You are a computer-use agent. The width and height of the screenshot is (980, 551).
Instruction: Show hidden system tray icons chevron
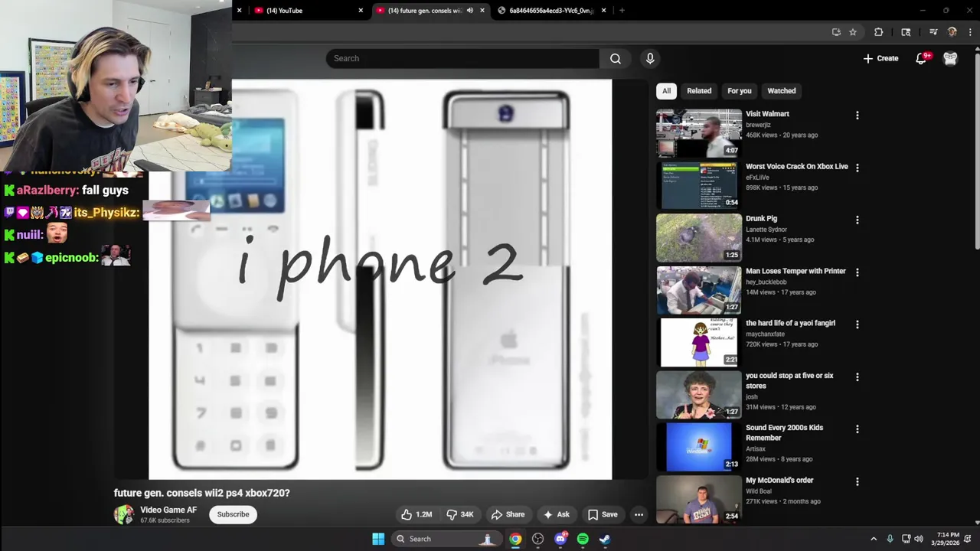pyautogui.click(x=874, y=539)
